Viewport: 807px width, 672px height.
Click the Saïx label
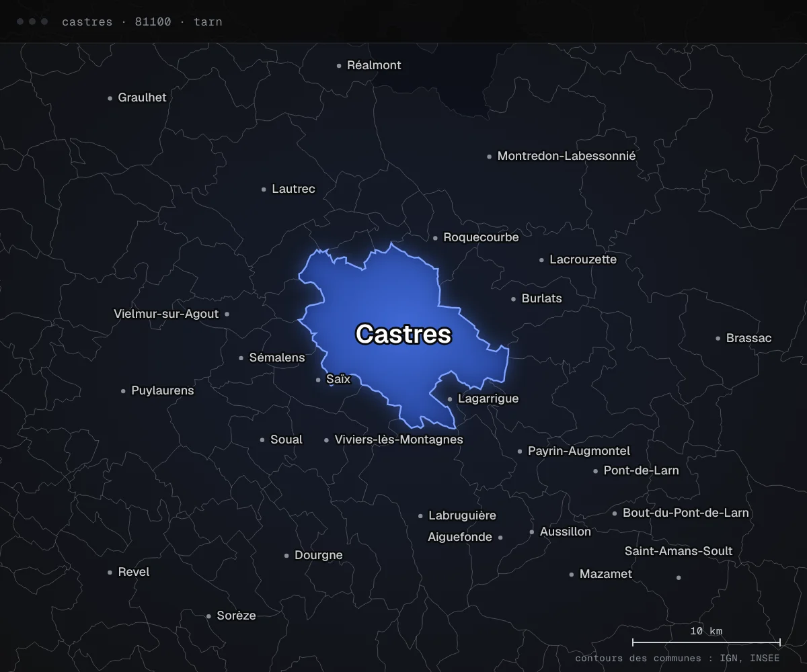pyautogui.click(x=338, y=379)
